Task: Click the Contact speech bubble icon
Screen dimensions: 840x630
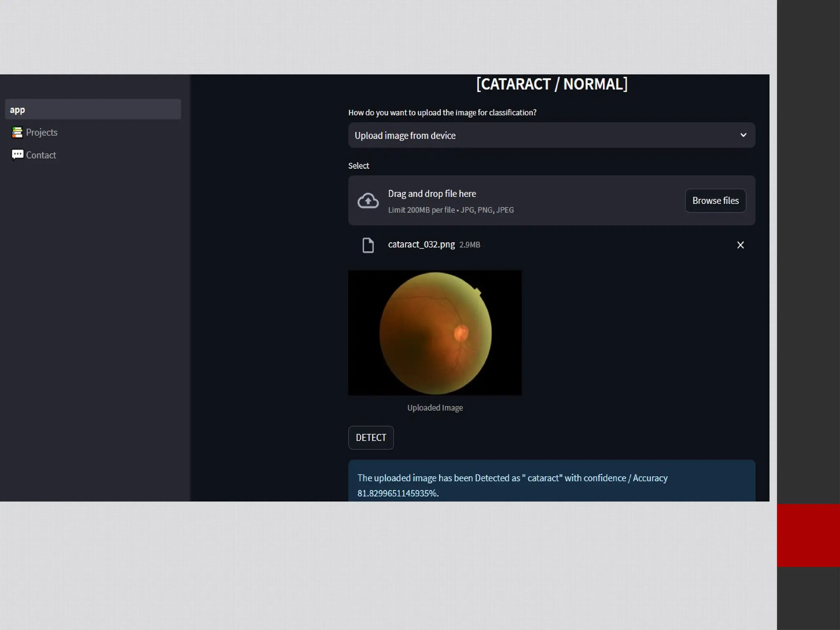Action: 17,155
